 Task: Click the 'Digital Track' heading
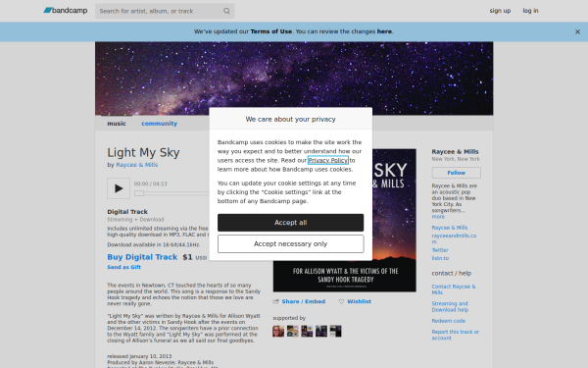pyautogui.click(x=127, y=212)
